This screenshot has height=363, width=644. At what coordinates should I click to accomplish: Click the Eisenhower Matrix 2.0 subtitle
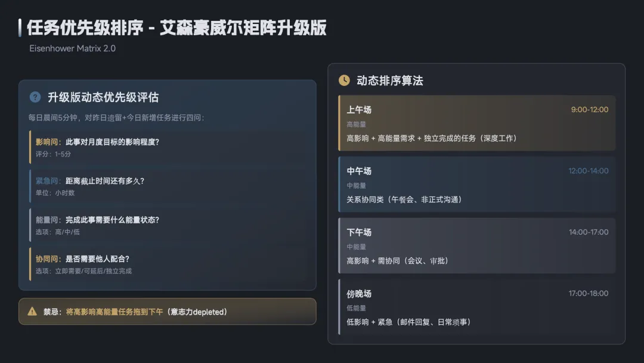[72, 48]
